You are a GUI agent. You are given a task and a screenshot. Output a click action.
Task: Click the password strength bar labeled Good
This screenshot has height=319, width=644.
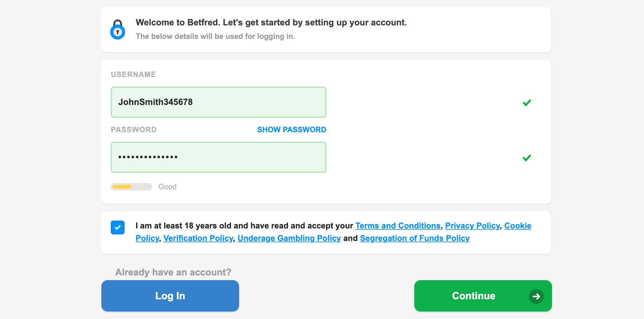[131, 186]
